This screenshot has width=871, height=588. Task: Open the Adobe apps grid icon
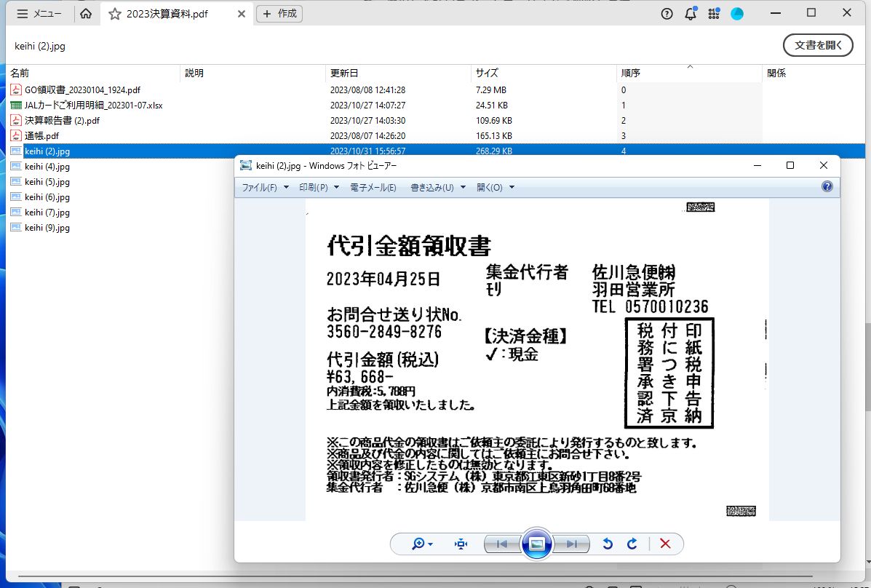tap(714, 13)
